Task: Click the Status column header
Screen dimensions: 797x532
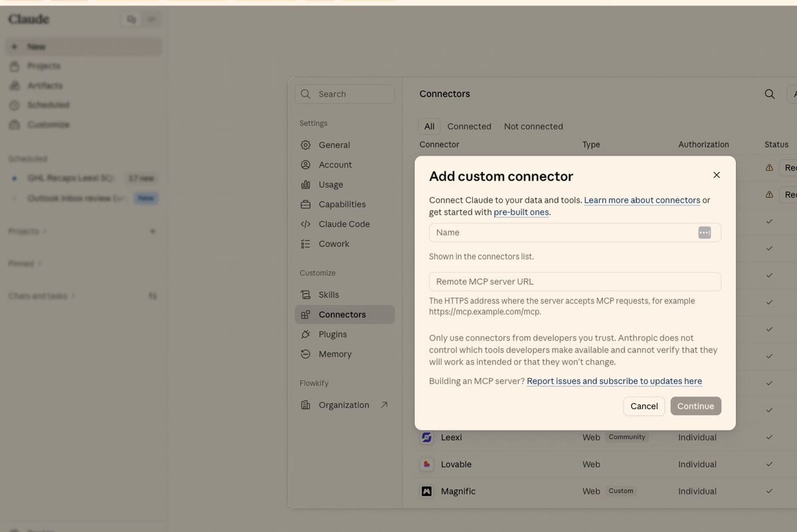Action: [x=776, y=144]
